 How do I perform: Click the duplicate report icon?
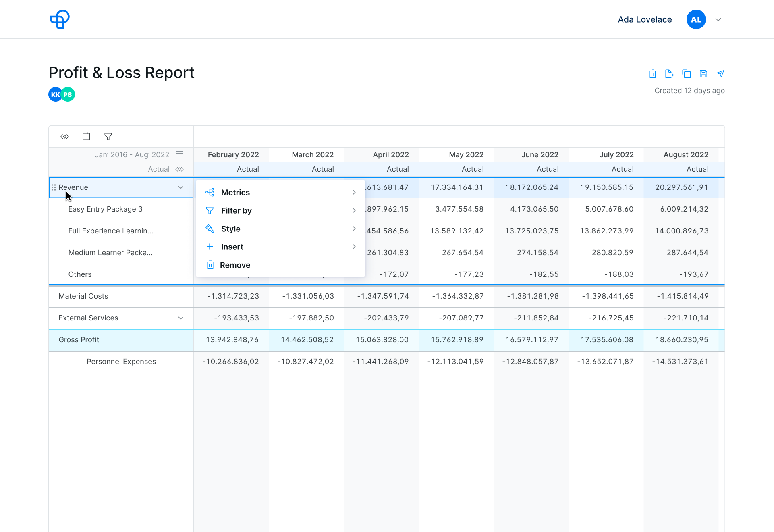click(x=686, y=74)
